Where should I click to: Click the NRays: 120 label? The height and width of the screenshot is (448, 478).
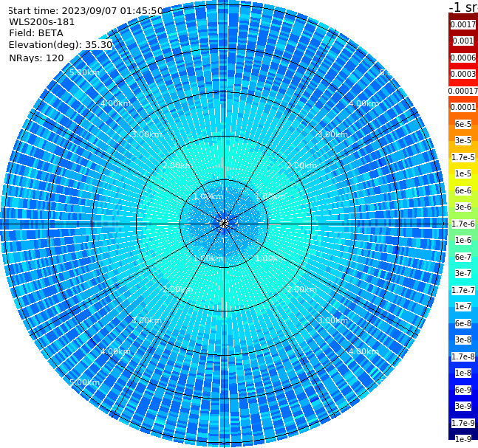36,58
